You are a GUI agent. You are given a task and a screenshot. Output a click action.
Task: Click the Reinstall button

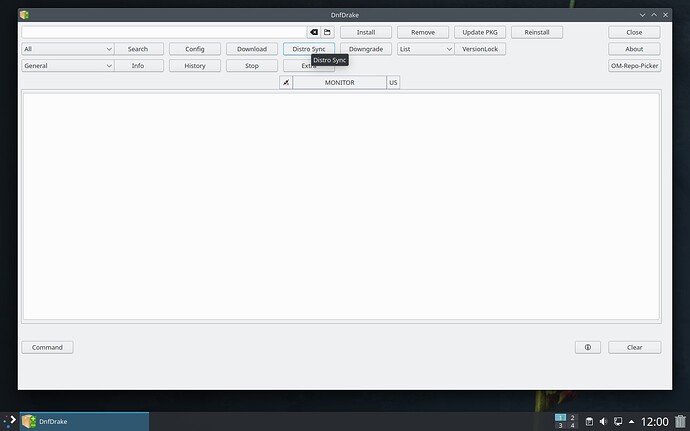click(537, 32)
